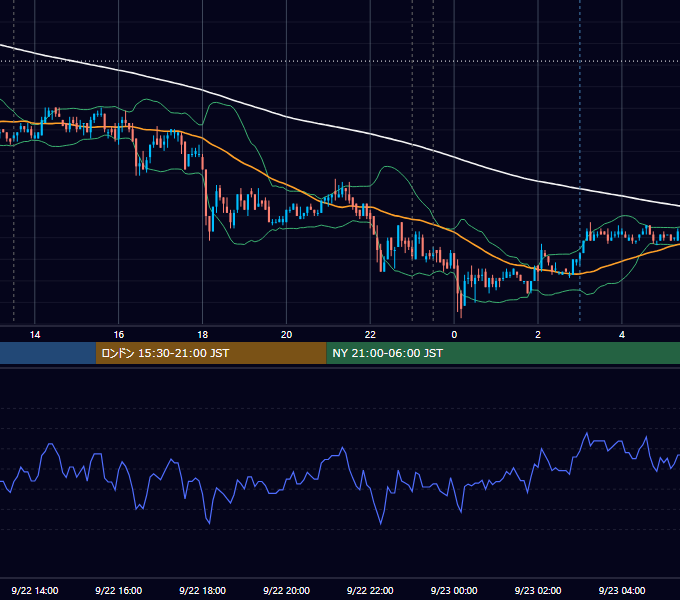This screenshot has height=600, width=680.
Task: Click the NY 21:00-06:00 JST session bar
Action: (503, 353)
